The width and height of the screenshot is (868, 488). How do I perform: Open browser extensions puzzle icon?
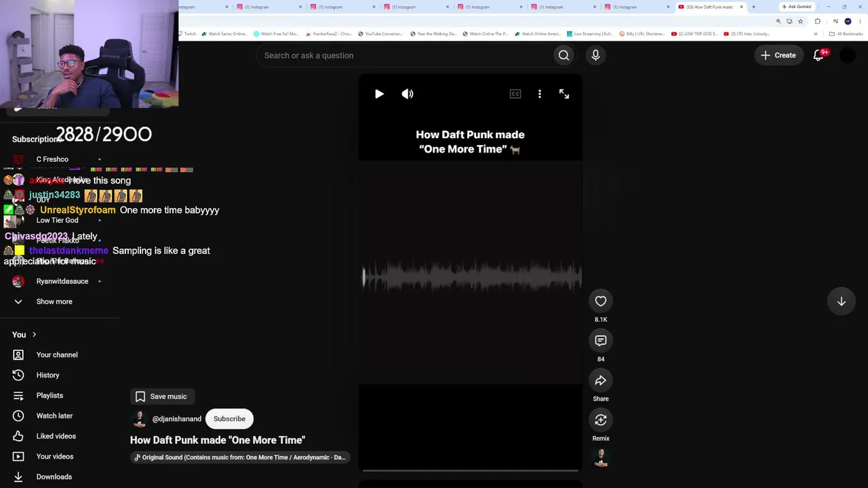817,21
